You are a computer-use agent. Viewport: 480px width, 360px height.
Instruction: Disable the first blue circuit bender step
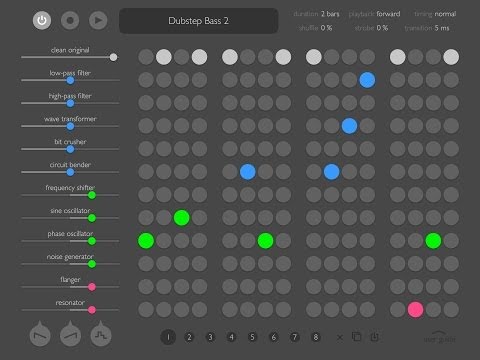[248, 172]
